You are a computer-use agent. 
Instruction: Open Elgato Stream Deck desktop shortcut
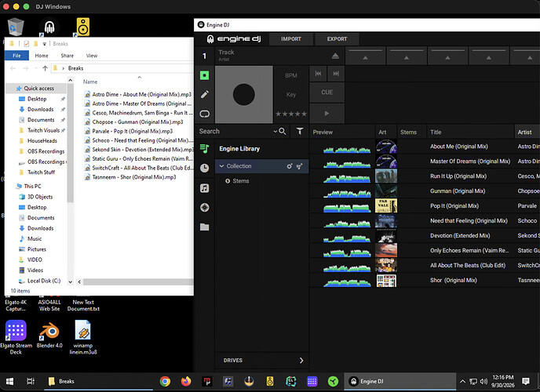(x=16, y=337)
